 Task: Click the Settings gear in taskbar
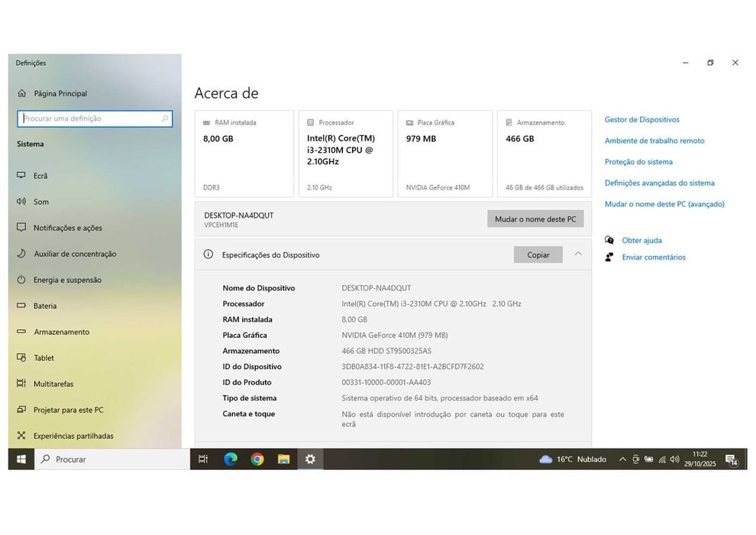(x=310, y=459)
